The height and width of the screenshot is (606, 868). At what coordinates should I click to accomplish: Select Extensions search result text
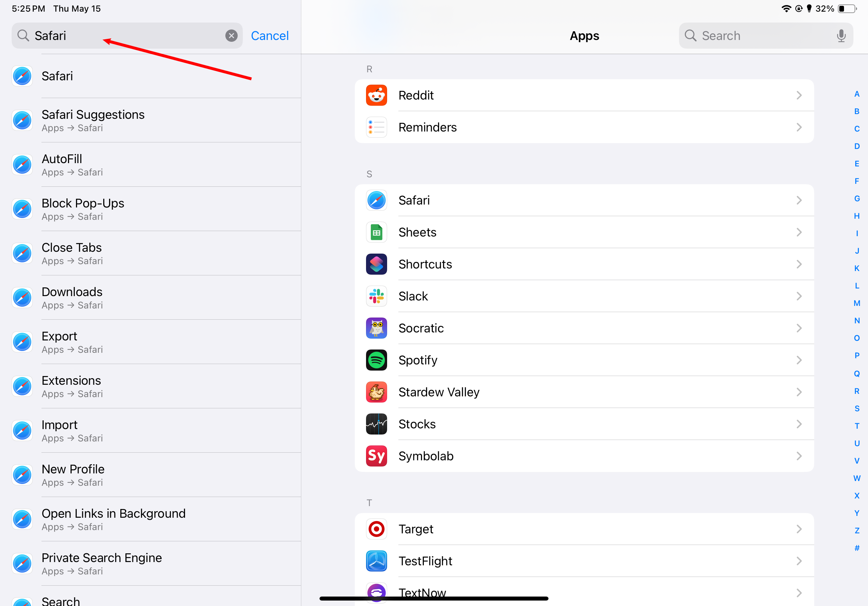pyautogui.click(x=71, y=380)
